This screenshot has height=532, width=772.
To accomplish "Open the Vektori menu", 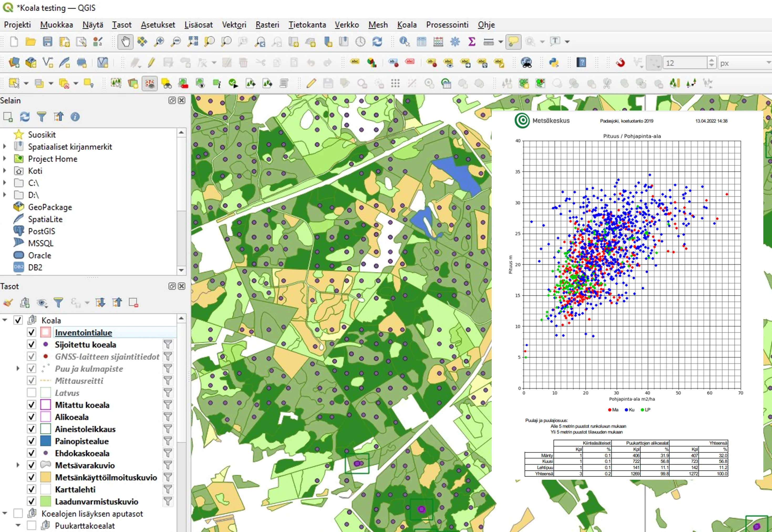I will tap(234, 25).
